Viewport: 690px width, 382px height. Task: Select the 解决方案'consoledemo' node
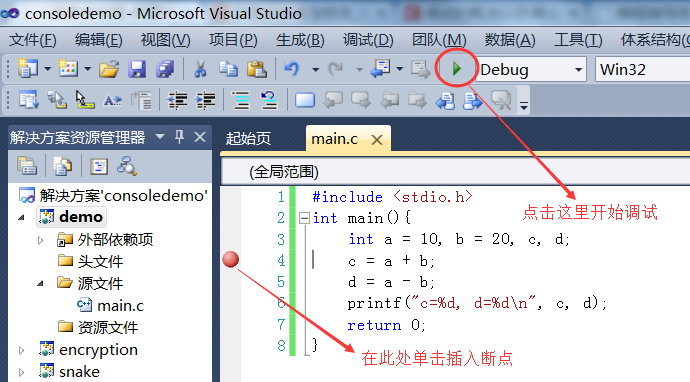tap(114, 195)
